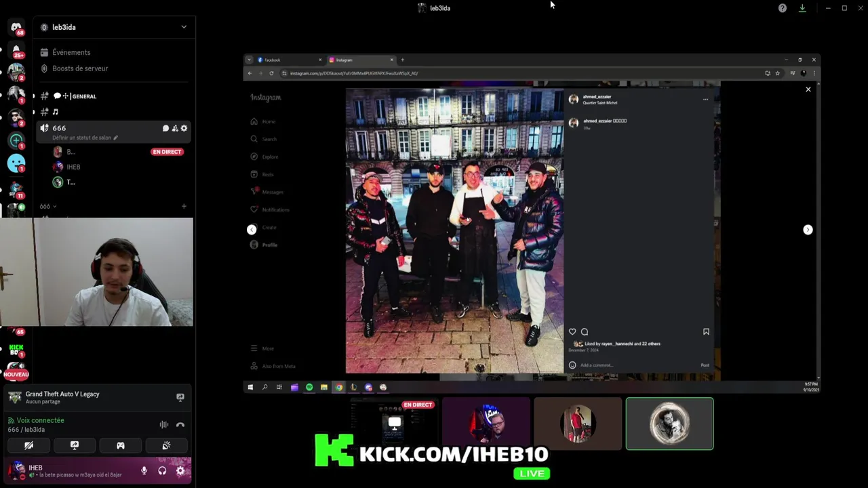Toggle screen share button in voice panel
The height and width of the screenshot is (488, 868).
pyautogui.click(x=75, y=445)
